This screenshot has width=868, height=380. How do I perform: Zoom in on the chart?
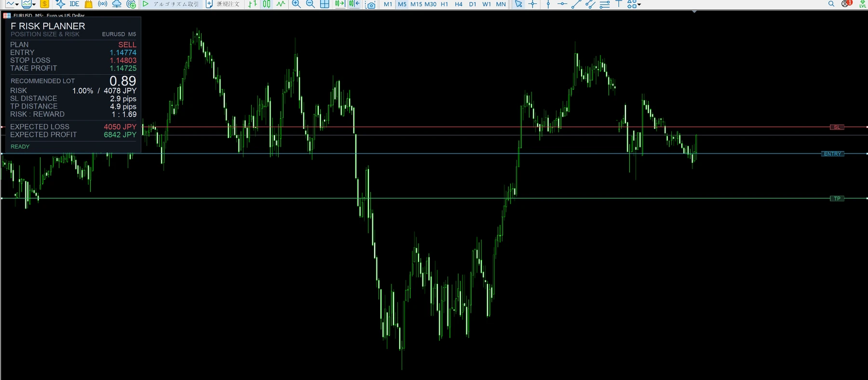click(x=297, y=4)
